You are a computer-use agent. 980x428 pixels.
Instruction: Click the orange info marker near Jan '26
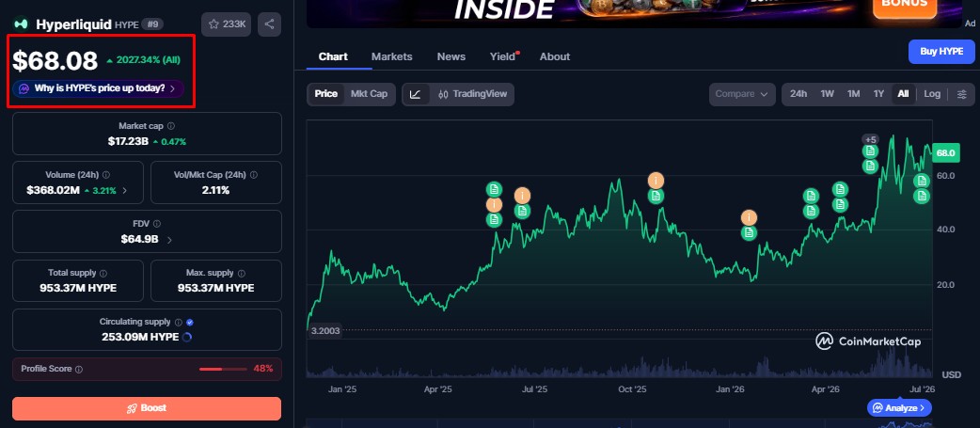coord(749,217)
